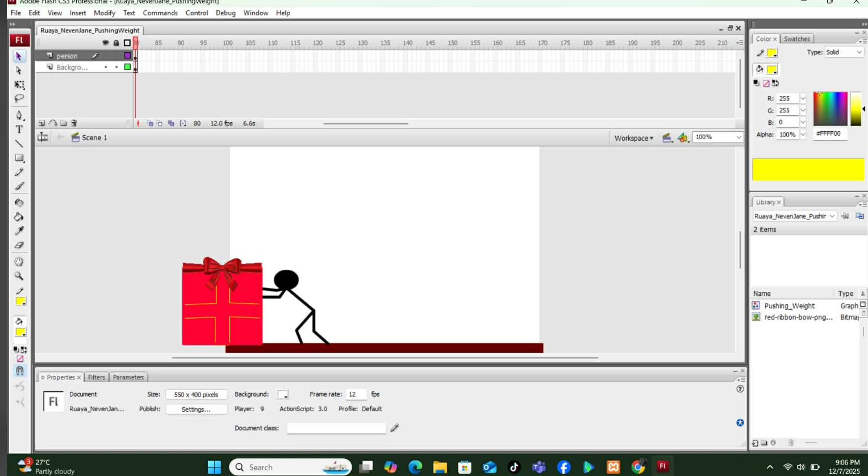Screen dimensions: 868x476
Task: Select the Eraser tool
Action: point(19,245)
